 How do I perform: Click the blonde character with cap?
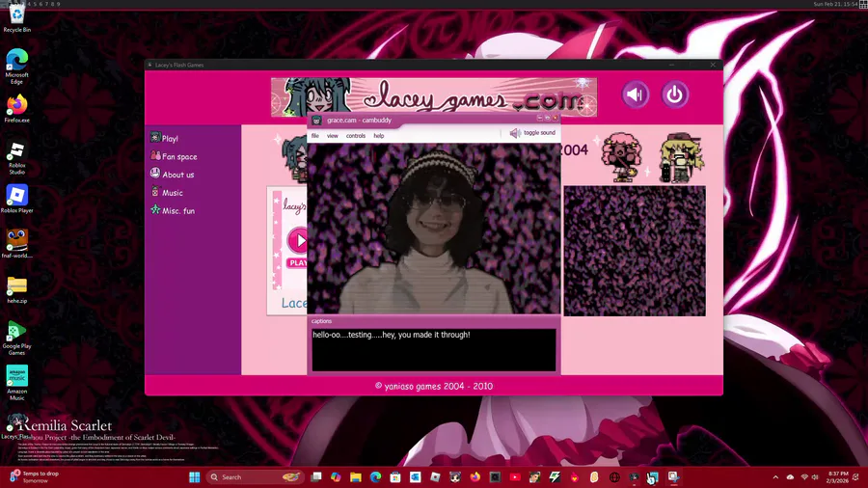click(x=682, y=158)
